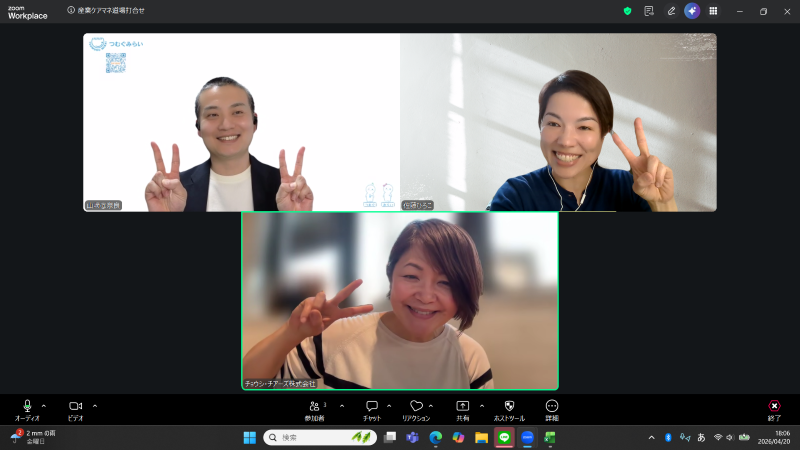This screenshot has width=800, height=450.
Task: Open reactions heart icon
Action: coord(416,409)
